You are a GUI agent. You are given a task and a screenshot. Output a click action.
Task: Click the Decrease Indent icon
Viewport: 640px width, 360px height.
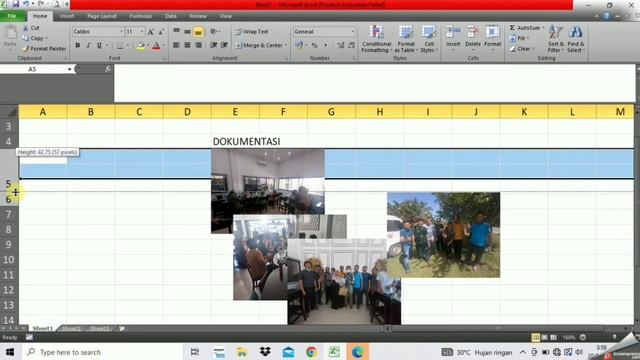(x=213, y=45)
